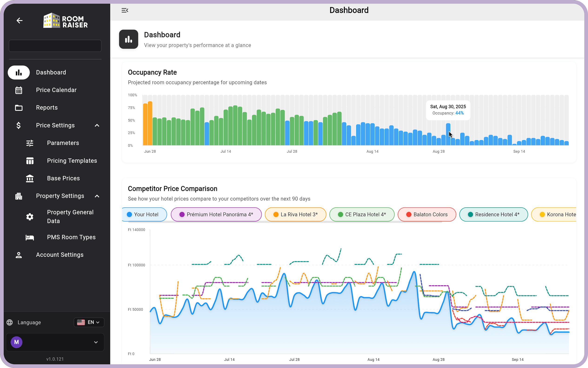Expand the user account dropdown at bottom

click(x=96, y=342)
